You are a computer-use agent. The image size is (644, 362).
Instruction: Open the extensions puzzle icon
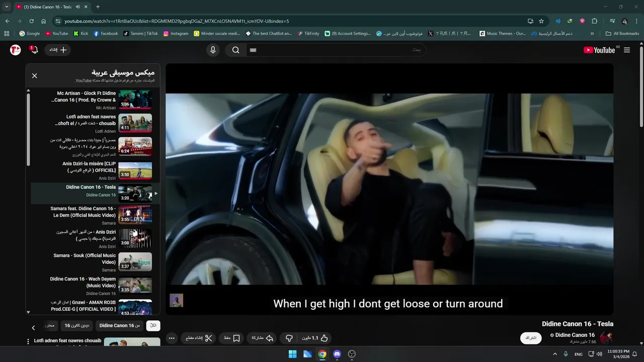coord(595,21)
